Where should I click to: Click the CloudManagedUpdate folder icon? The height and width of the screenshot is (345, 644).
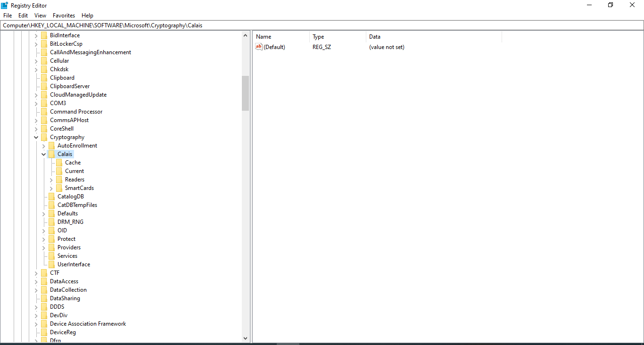(x=44, y=95)
